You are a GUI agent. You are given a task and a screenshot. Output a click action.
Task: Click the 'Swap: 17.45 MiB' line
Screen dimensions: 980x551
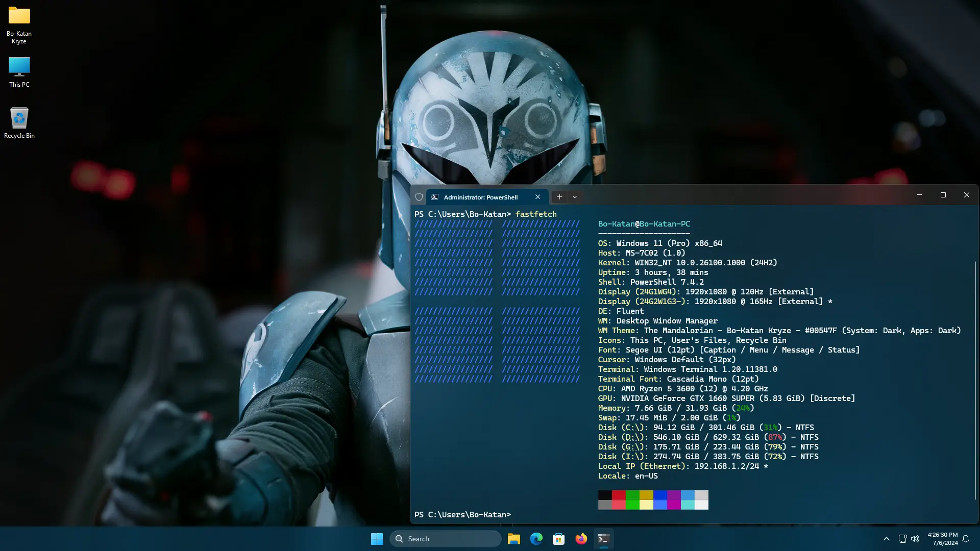click(x=669, y=418)
